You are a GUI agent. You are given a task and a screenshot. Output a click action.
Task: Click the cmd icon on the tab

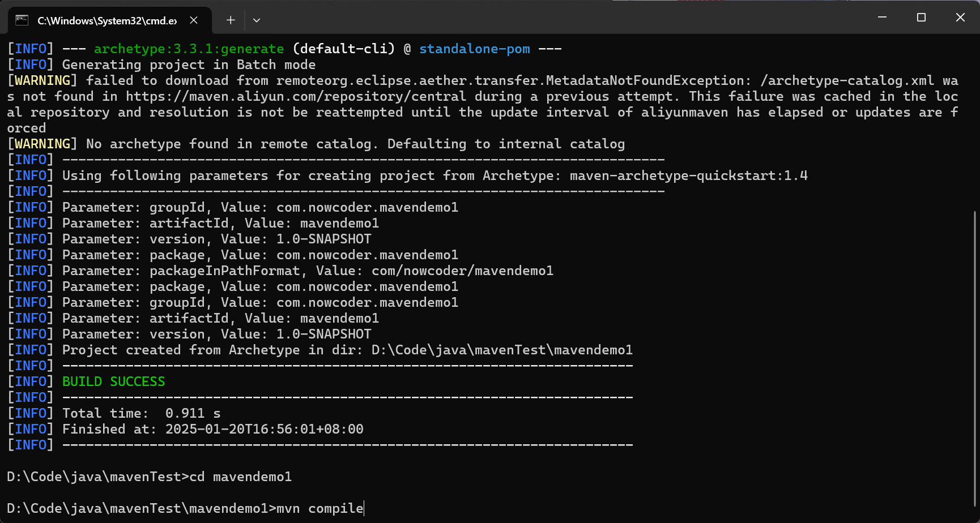click(22, 20)
